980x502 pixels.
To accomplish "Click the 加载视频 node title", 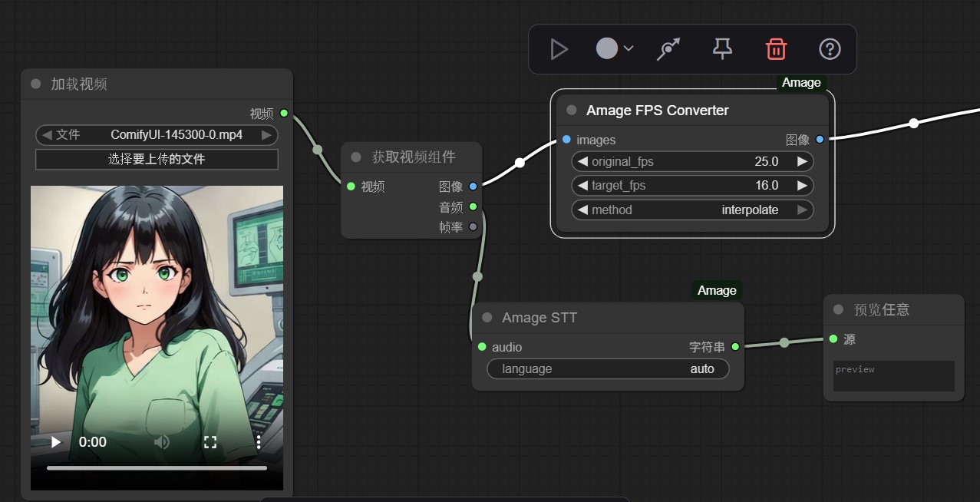I will (x=79, y=84).
